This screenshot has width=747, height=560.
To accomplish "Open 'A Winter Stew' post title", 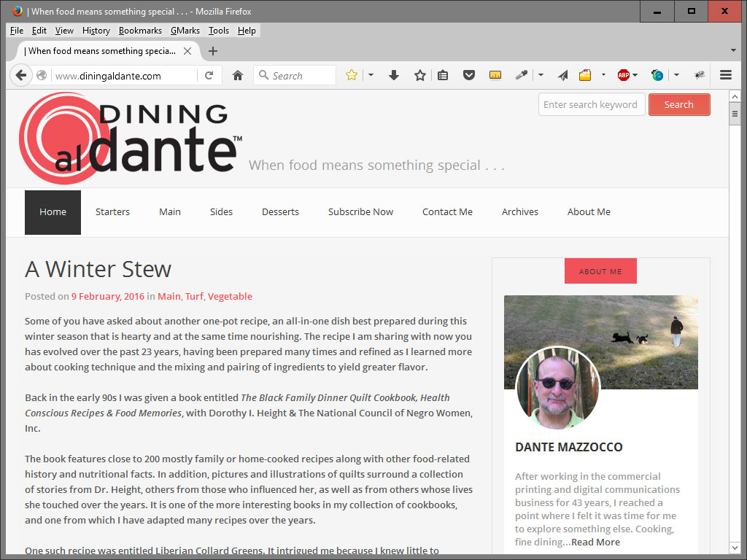I will [x=98, y=269].
